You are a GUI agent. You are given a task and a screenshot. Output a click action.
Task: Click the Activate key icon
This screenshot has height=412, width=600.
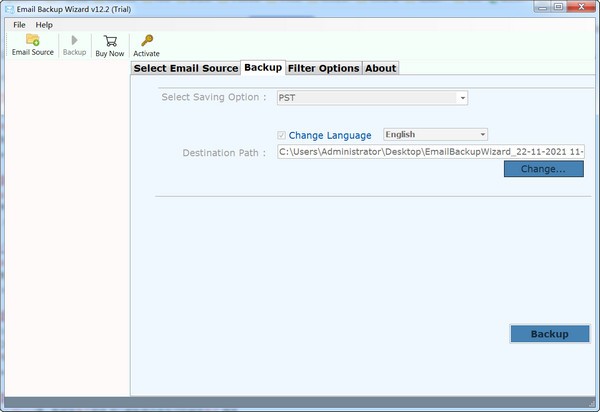(x=146, y=41)
